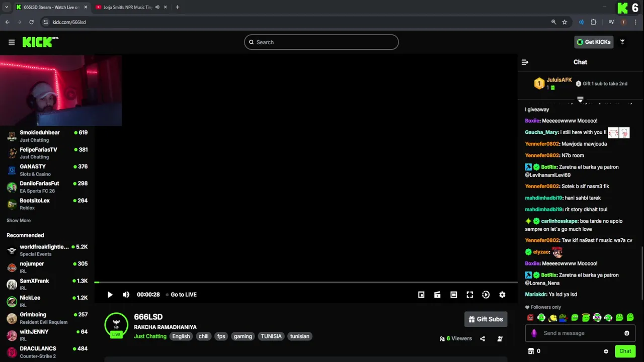Select the English tag
The width and height of the screenshot is (644, 362).
[x=181, y=336]
